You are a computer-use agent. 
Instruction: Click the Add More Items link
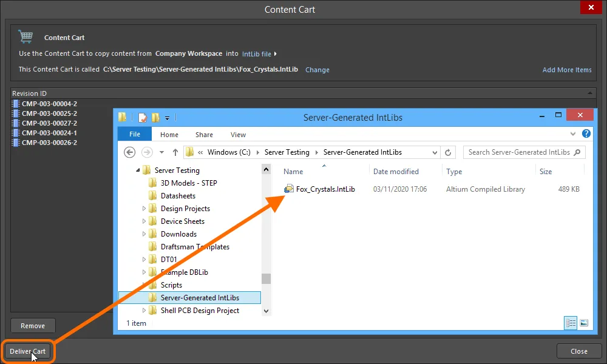coord(567,70)
